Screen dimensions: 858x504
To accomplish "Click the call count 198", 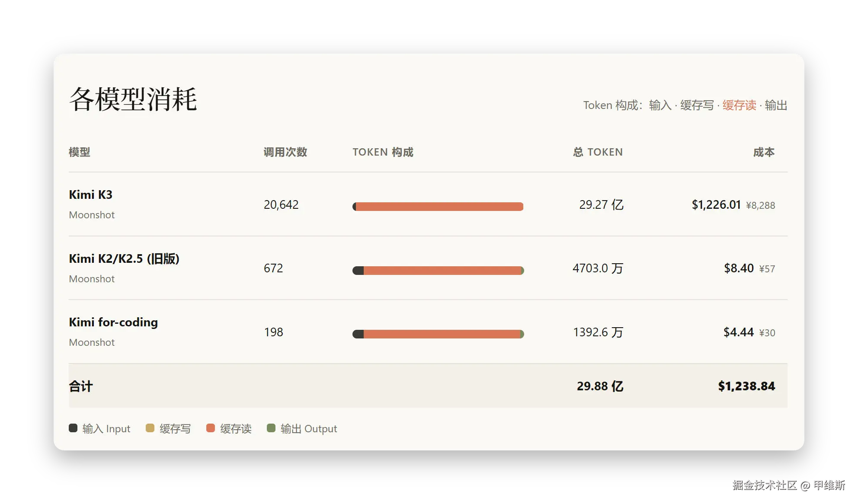I will pos(273,332).
